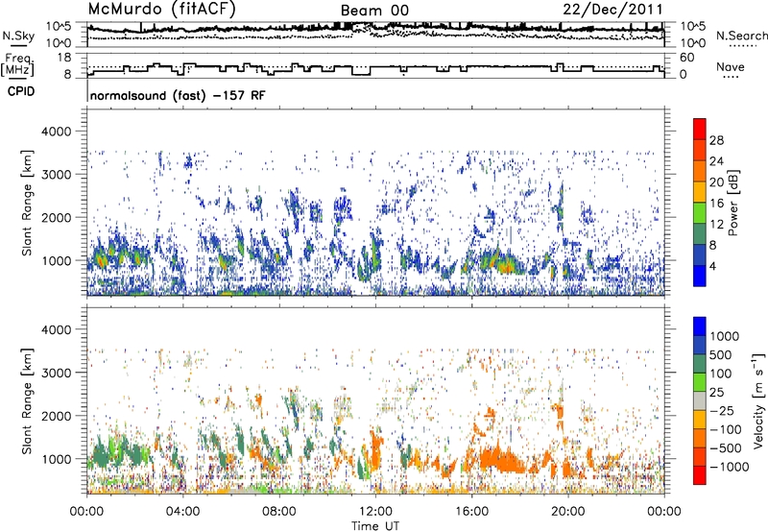Click the CPID label
The image size is (768, 532).
pos(21,91)
